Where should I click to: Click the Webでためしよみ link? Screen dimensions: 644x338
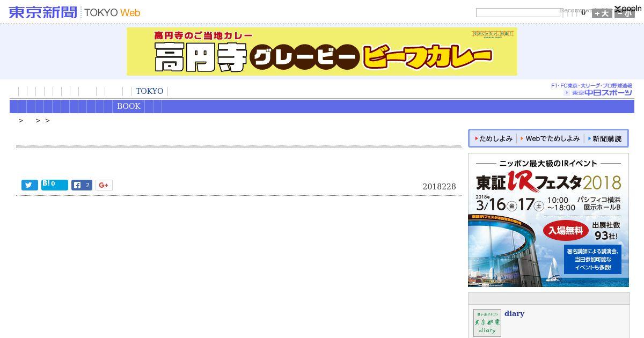[550, 138]
